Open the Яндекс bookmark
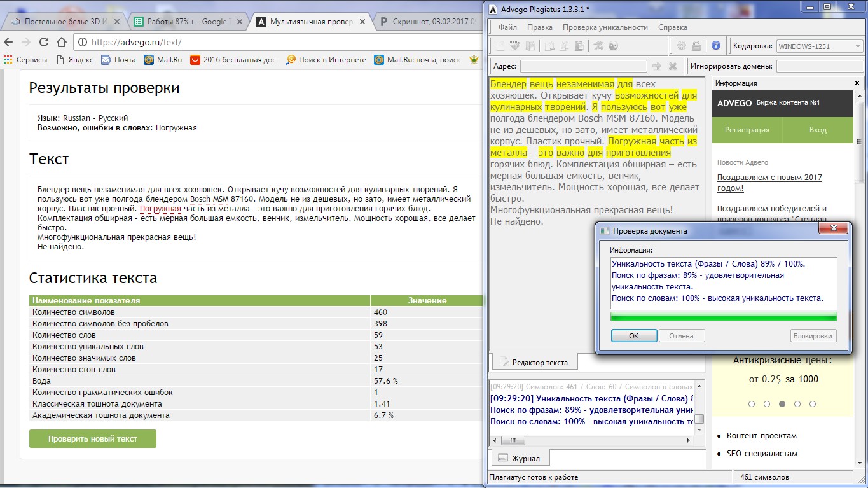Viewport: 868px width, 488px height. click(74, 59)
